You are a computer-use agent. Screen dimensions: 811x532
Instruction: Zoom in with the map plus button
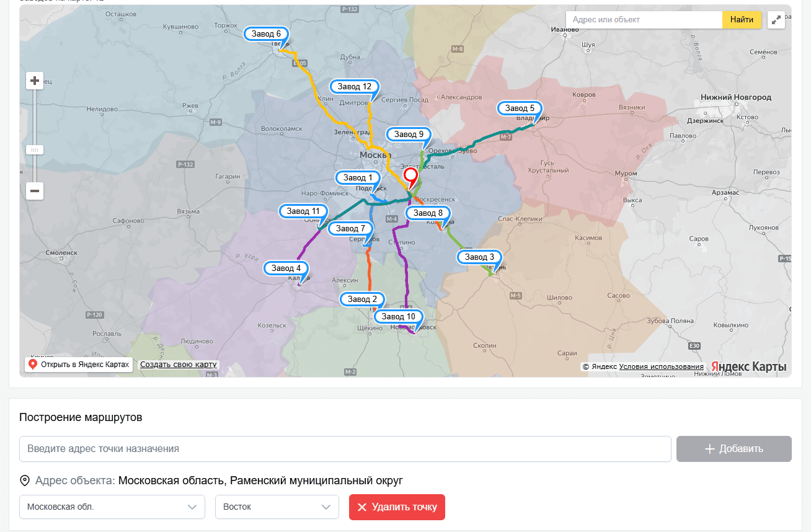(35, 81)
